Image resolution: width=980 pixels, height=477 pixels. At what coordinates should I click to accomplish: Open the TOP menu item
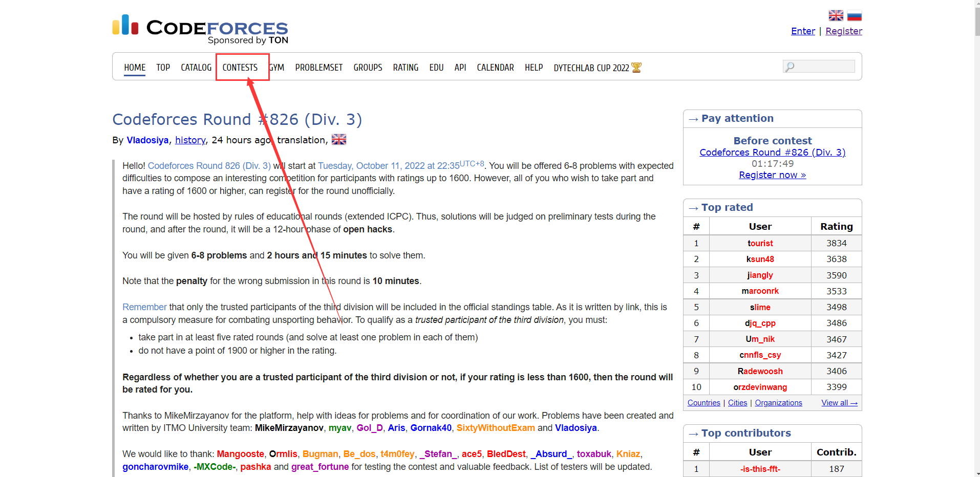(163, 68)
